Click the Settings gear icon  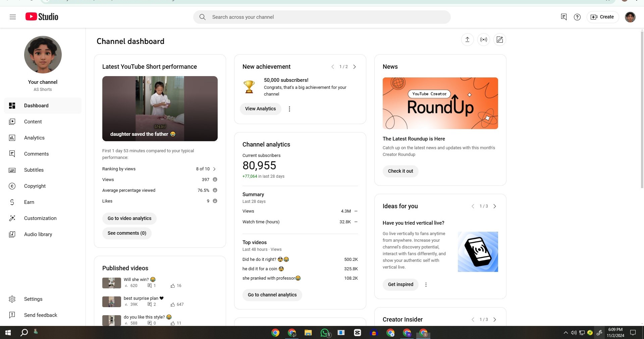pos(12,299)
